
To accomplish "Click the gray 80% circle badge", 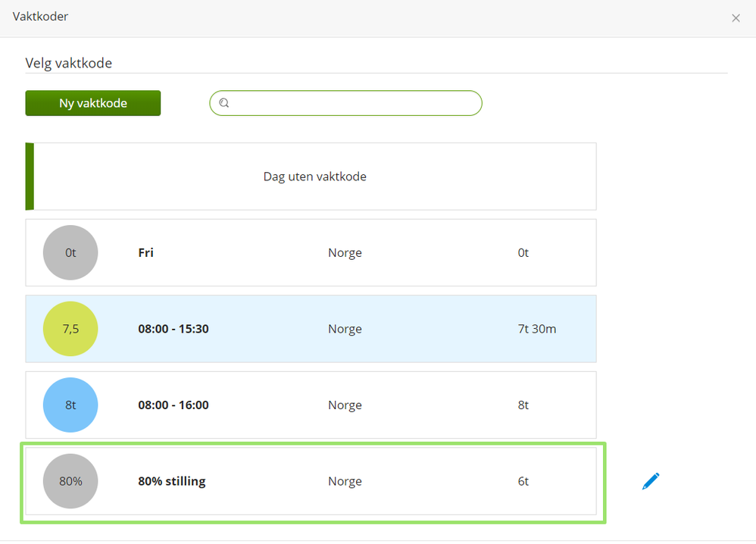I will [70, 481].
